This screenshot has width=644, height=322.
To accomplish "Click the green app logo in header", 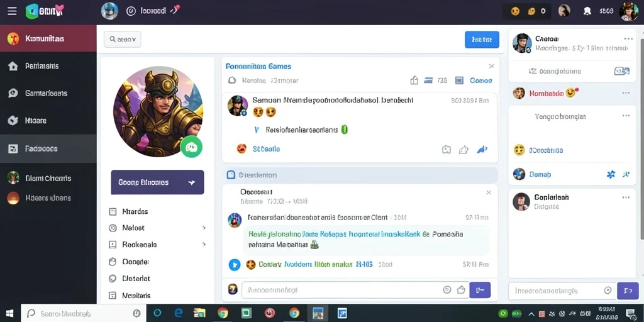I will [x=32, y=11].
